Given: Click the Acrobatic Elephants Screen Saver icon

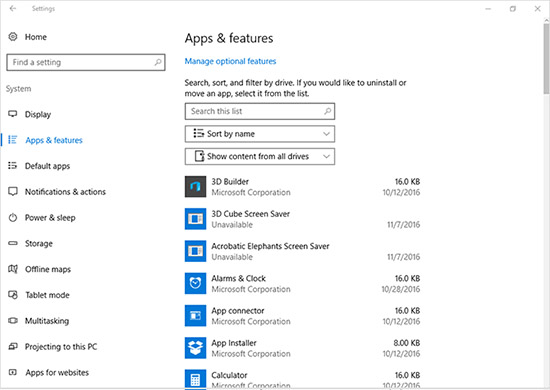Looking at the screenshot, I should 195,251.
